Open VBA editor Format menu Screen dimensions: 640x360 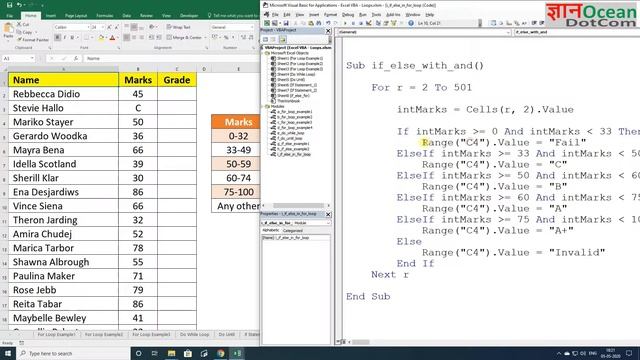(x=330, y=15)
